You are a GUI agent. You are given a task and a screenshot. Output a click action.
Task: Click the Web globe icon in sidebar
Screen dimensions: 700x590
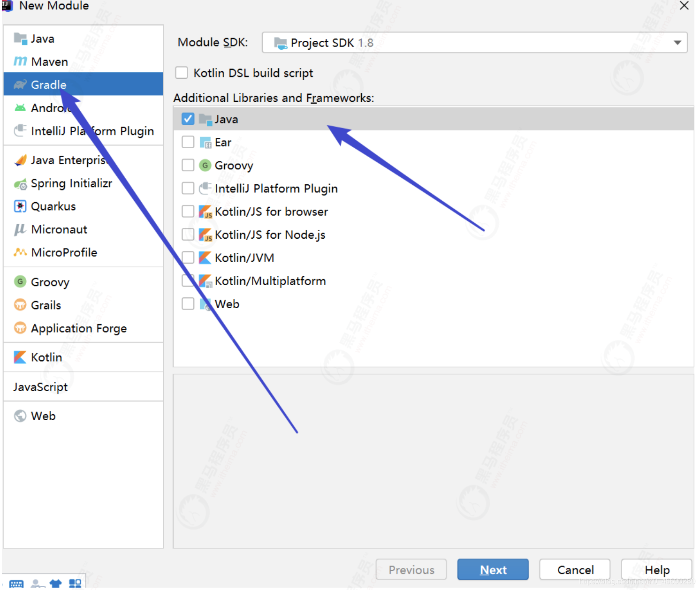pos(20,416)
